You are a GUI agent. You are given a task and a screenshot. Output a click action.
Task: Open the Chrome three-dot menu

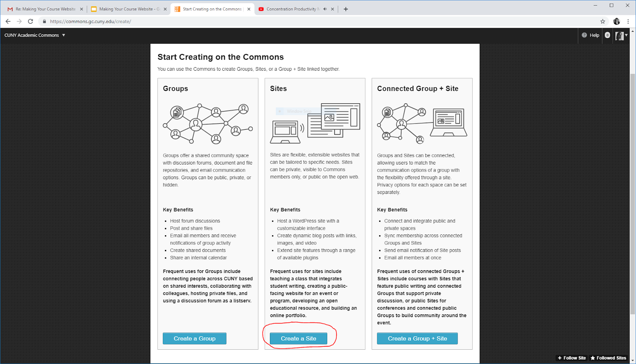pyautogui.click(x=628, y=21)
